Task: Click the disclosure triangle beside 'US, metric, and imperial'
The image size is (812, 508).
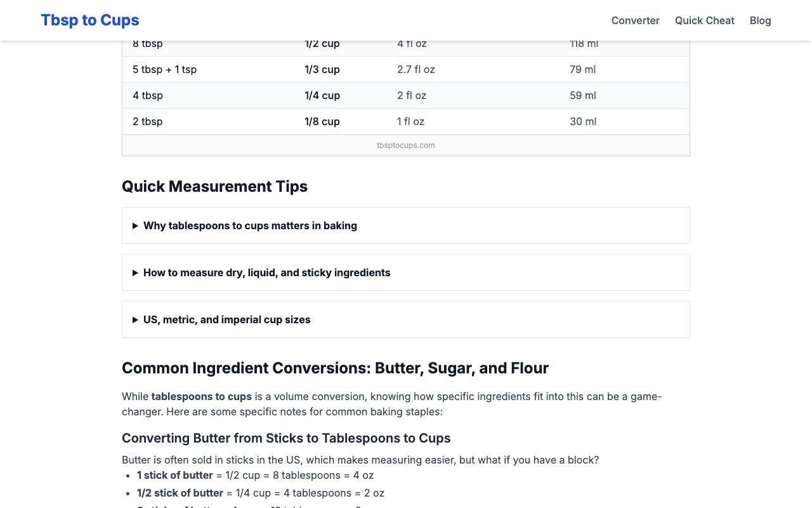Action: [135, 320]
